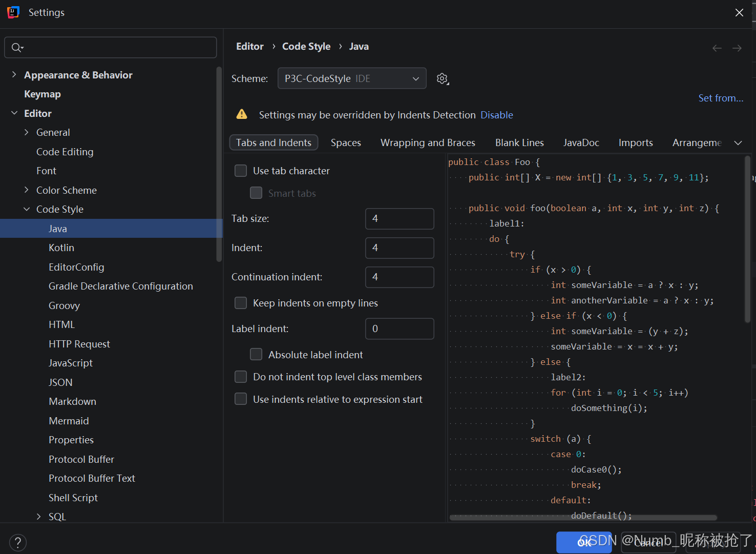Click the Editor breadcrumb
The height and width of the screenshot is (554, 756).
(x=250, y=47)
